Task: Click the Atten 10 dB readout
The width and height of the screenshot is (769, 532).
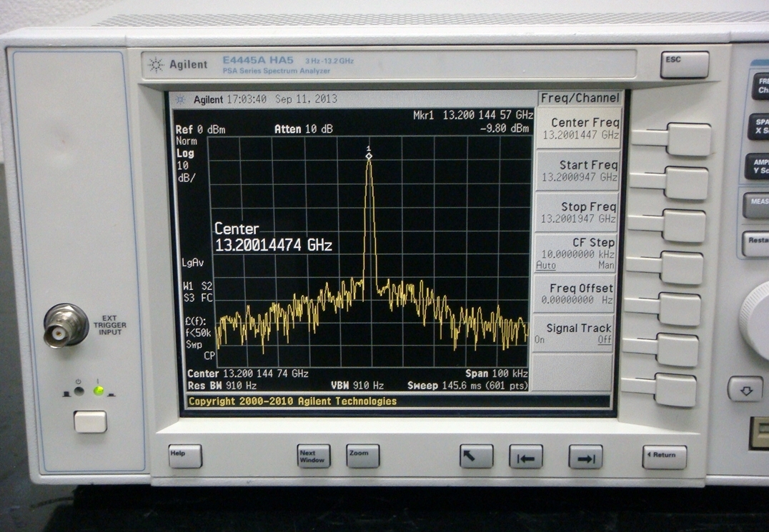Action: (x=304, y=129)
